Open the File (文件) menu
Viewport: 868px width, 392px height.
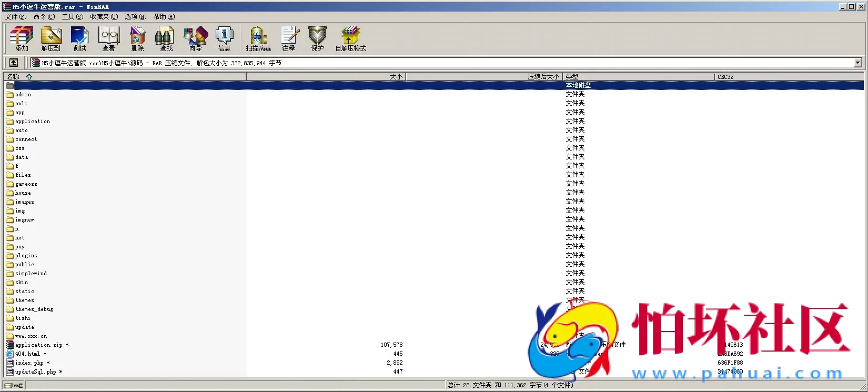click(x=15, y=17)
